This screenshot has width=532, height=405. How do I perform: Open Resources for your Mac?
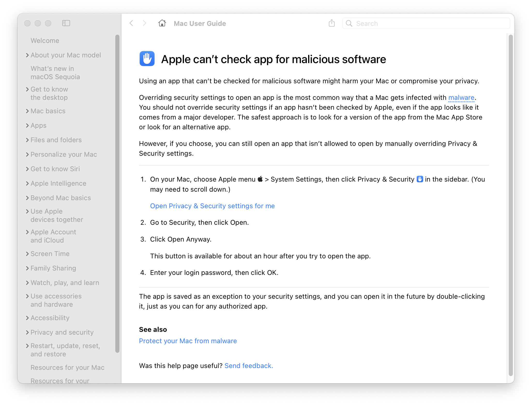point(67,367)
